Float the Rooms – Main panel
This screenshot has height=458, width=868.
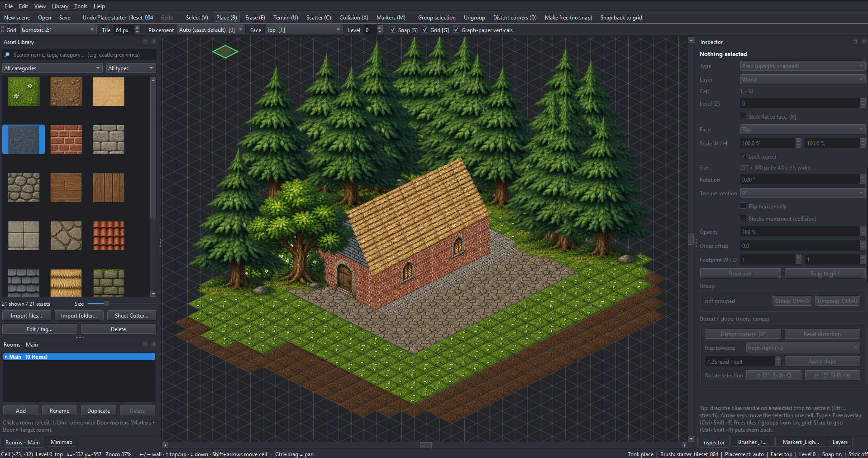(x=145, y=344)
